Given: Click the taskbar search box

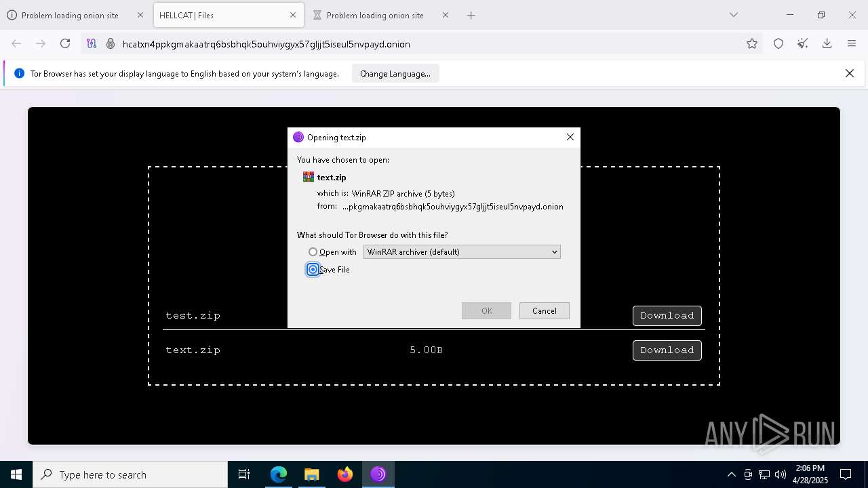Looking at the screenshot, I should pyautogui.click(x=130, y=474).
